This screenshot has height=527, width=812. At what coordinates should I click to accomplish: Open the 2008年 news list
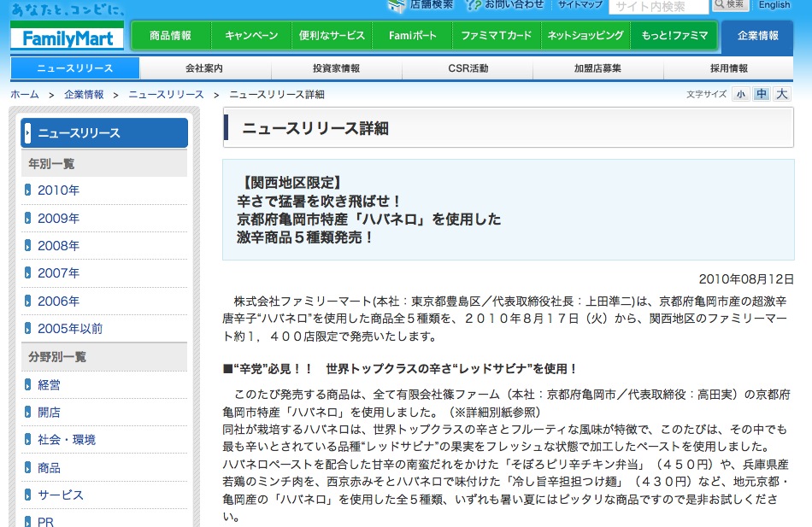point(58,246)
